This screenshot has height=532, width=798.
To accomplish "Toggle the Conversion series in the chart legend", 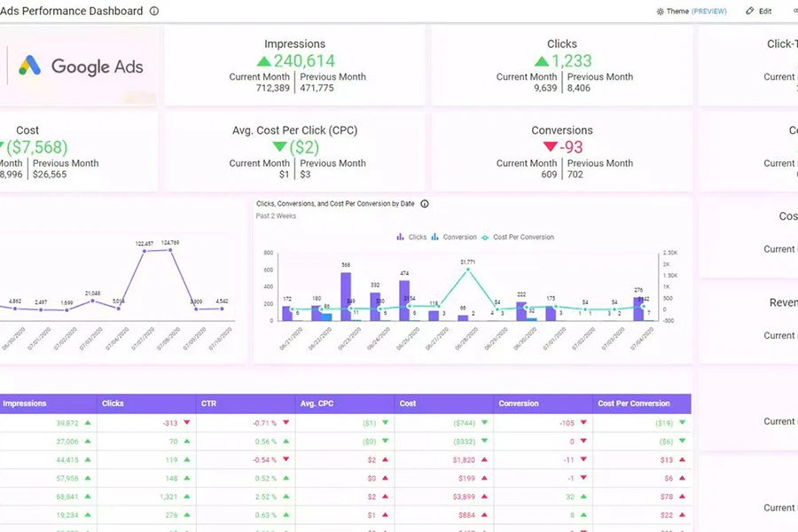I will pyautogui.click(x=454, y=238).
